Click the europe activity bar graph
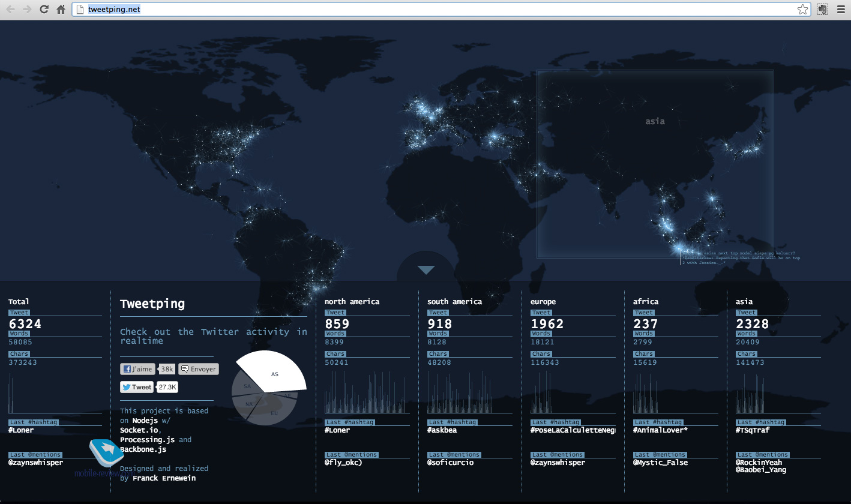 pyautogui.click(x=573, y=392)
